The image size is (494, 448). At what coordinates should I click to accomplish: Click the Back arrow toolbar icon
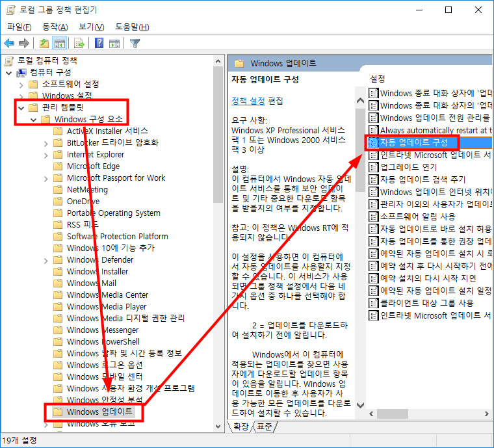(9, 44)
